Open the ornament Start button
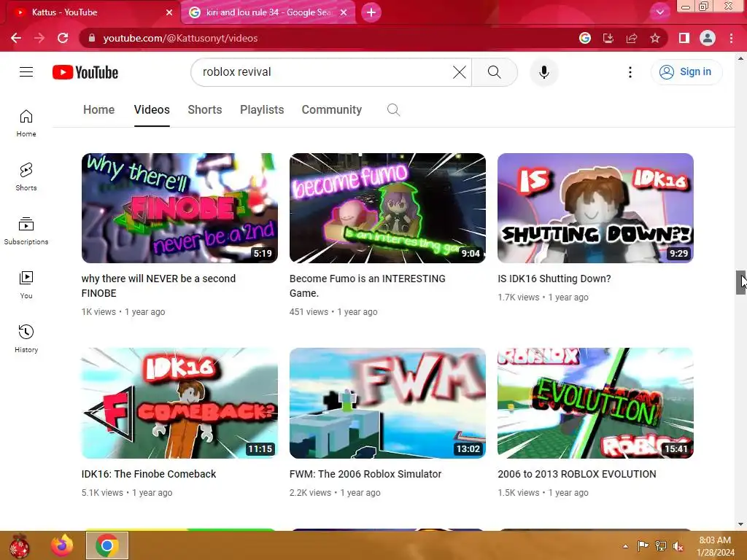The width and height of the screenshot is (747, 560). (20, 545)
